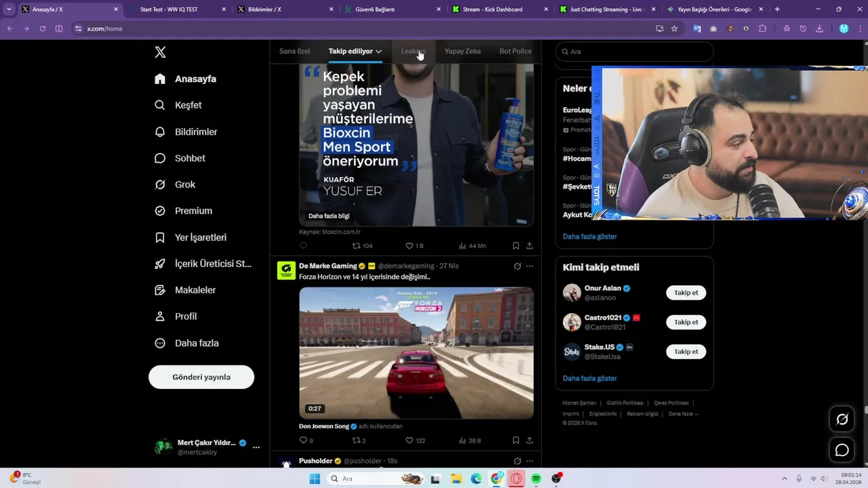This screenshot has width=868, height=488.
Task: Open the Chrome tab search dropdown
Action: [x=9, y=9]
